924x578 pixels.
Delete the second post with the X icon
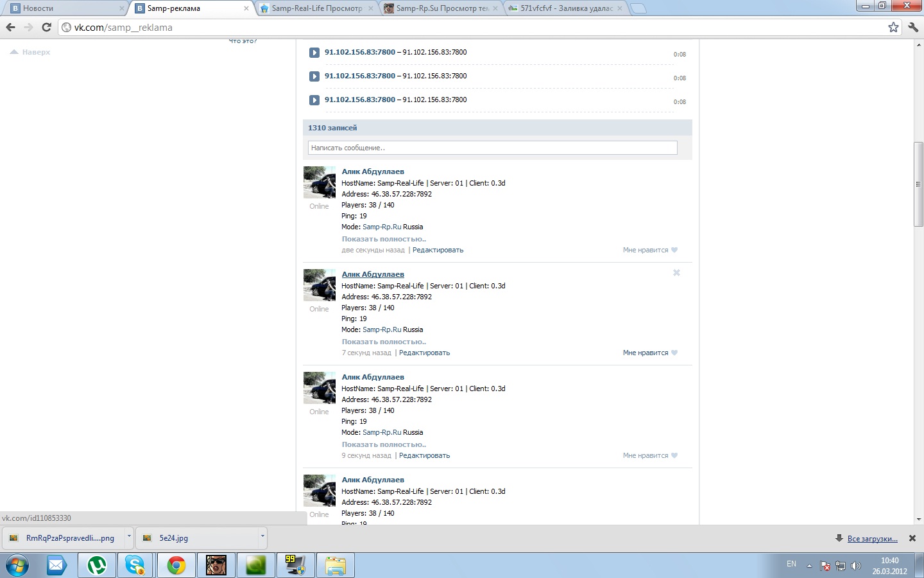coord(676,273)
